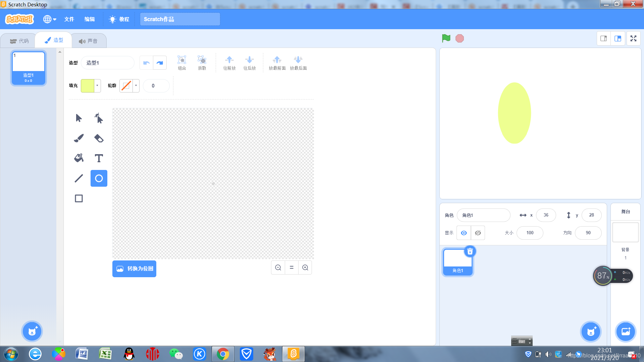This screenshot has height=362, width=644.
Task: Click the green flag to run
Action: (x=446, y=38)
